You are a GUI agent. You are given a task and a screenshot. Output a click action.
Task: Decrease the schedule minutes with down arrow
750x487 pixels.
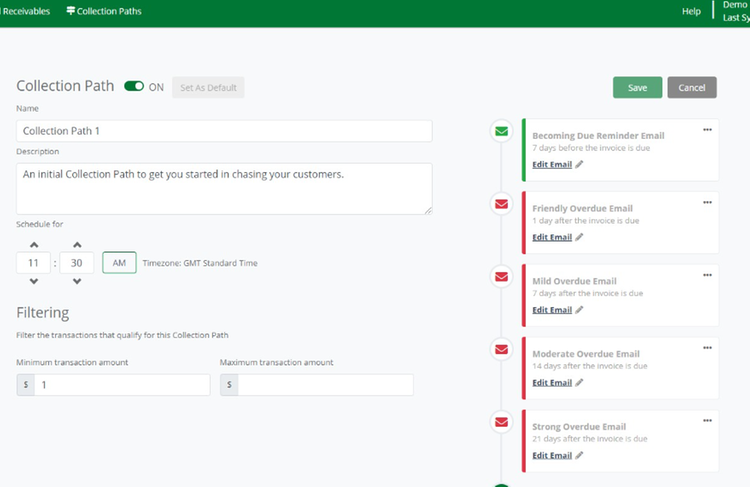(76, 282)
